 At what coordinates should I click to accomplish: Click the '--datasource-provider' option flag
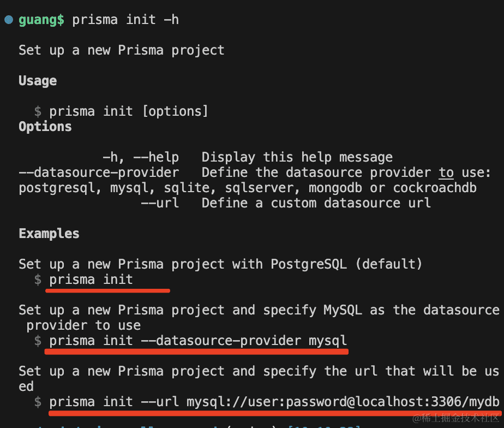tap(99, 173)
